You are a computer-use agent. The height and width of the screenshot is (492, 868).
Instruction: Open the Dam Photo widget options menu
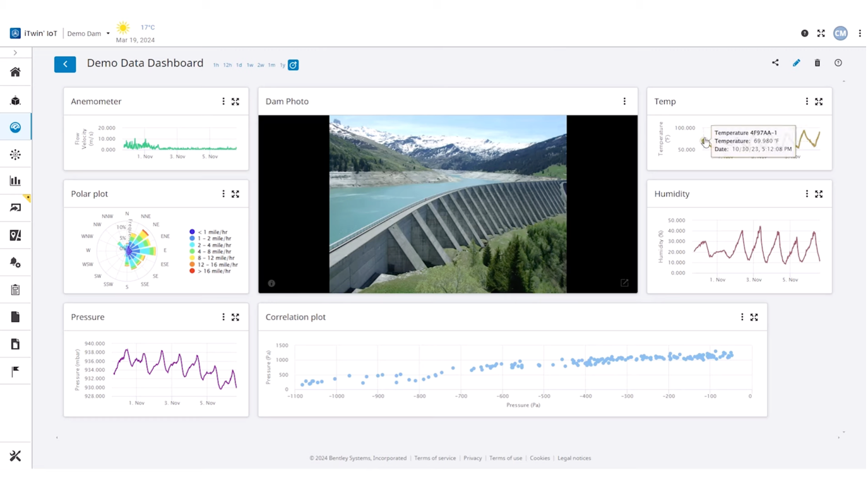624,102
